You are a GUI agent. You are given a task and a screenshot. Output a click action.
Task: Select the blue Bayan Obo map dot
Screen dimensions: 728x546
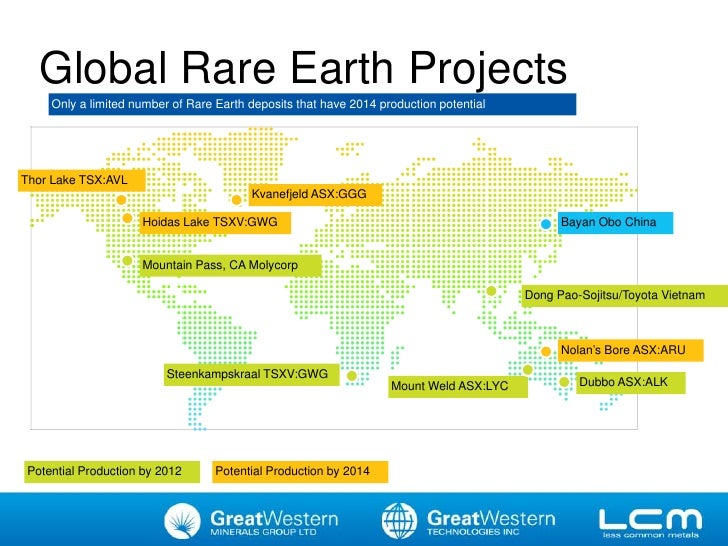pos(546,224)
